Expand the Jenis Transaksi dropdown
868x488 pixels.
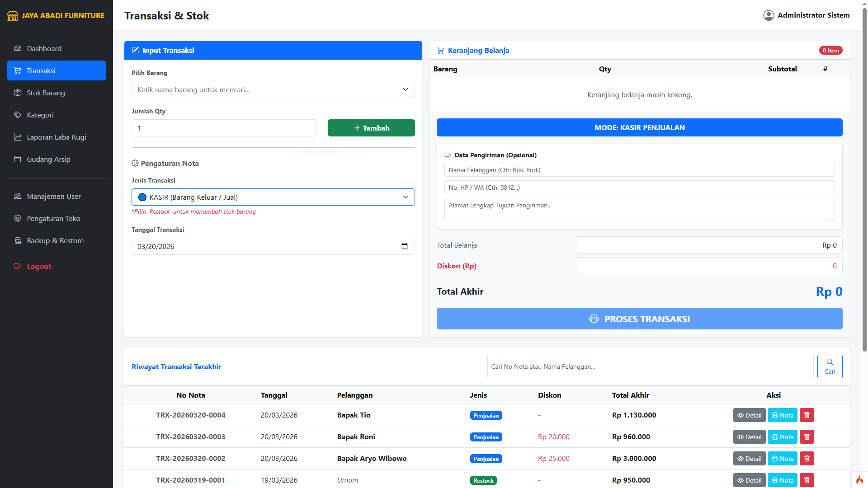pyautogui.click(x=273, y=197)
